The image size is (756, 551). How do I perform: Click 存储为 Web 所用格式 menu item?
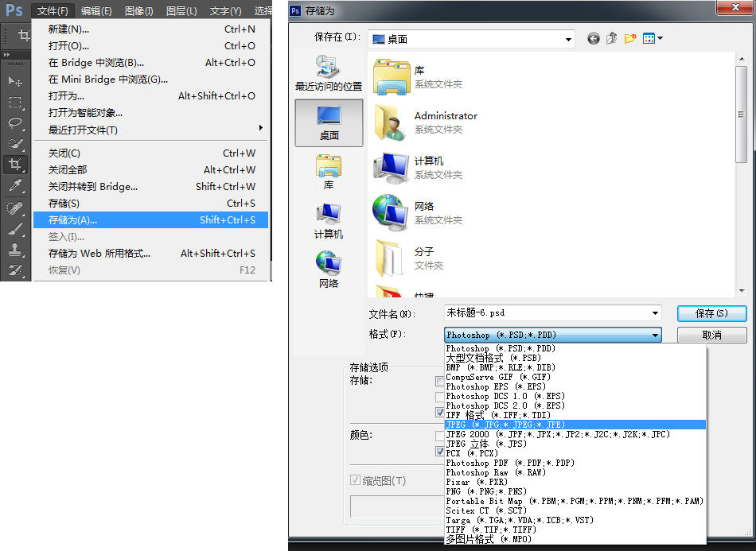coord(99,254)
